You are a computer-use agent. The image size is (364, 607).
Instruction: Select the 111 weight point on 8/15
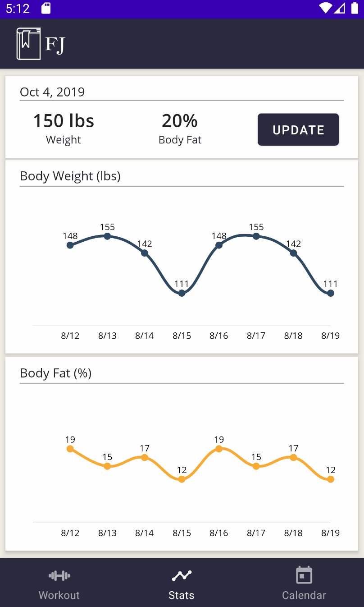click(182, 293)
